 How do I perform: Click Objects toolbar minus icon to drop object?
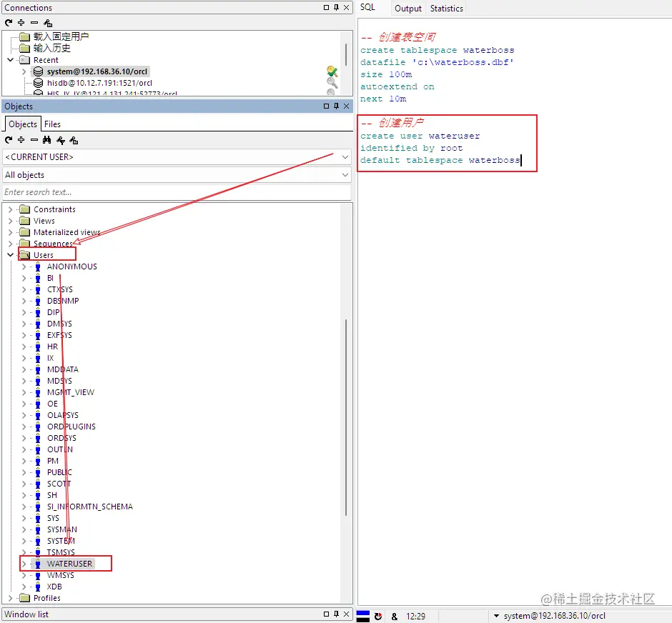[x=34, y=140]
